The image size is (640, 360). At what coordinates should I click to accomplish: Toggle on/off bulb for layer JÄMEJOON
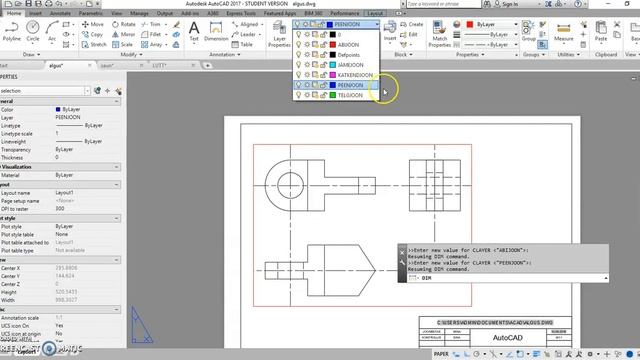(298, 65)
